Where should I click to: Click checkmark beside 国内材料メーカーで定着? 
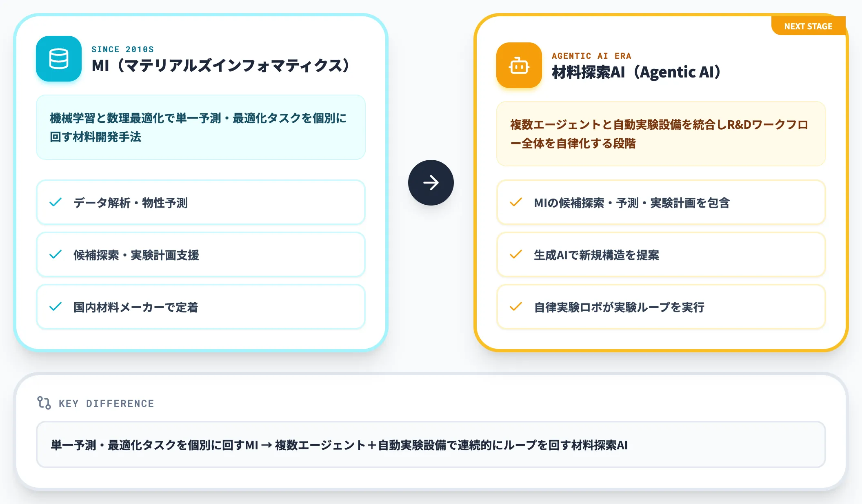click(x=56, y=307)
